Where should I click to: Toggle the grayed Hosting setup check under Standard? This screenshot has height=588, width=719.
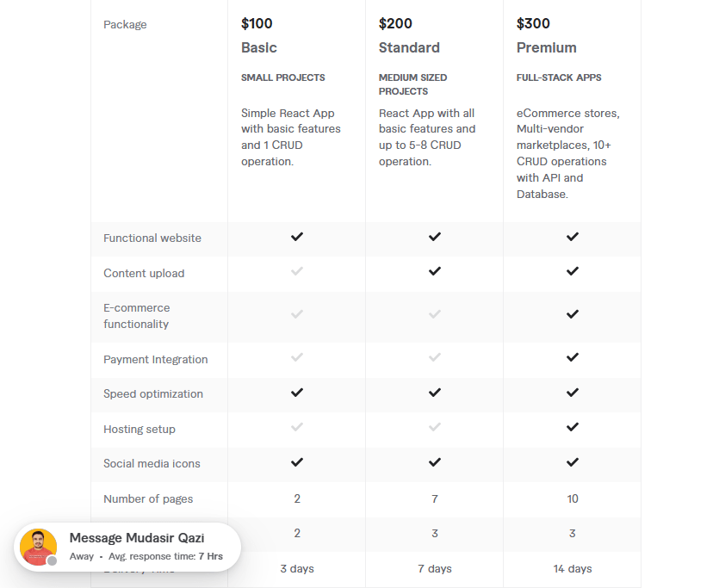coord(434,429)
